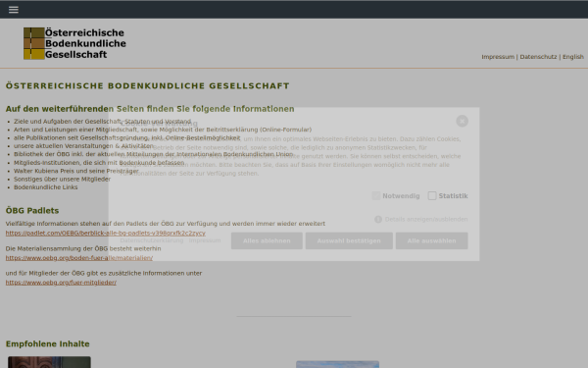This screenshot has height=368, width=588.
Task: Click the Alles ablehnen button
Action: pos(267,240)
